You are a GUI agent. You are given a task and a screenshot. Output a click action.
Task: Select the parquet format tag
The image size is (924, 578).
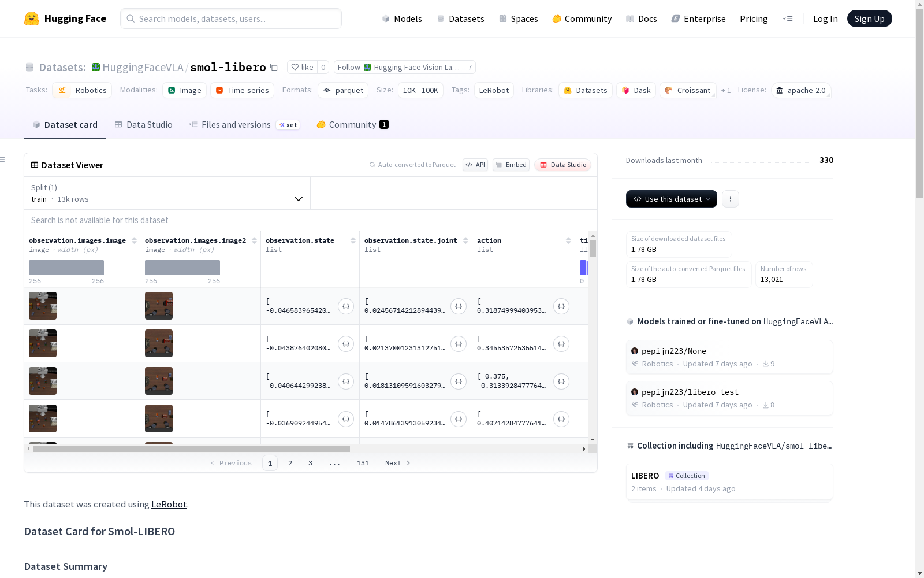[x=343, y=90]
